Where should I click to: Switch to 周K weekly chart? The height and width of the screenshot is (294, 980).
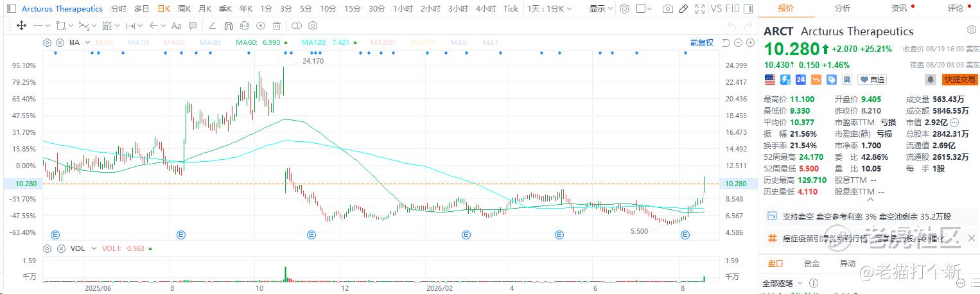(184, 9)
